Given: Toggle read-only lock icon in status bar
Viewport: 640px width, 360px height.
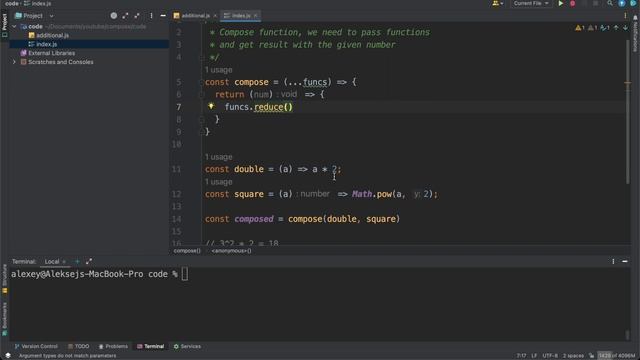Looking at the screenshot, I should click(x=591, y=356).
